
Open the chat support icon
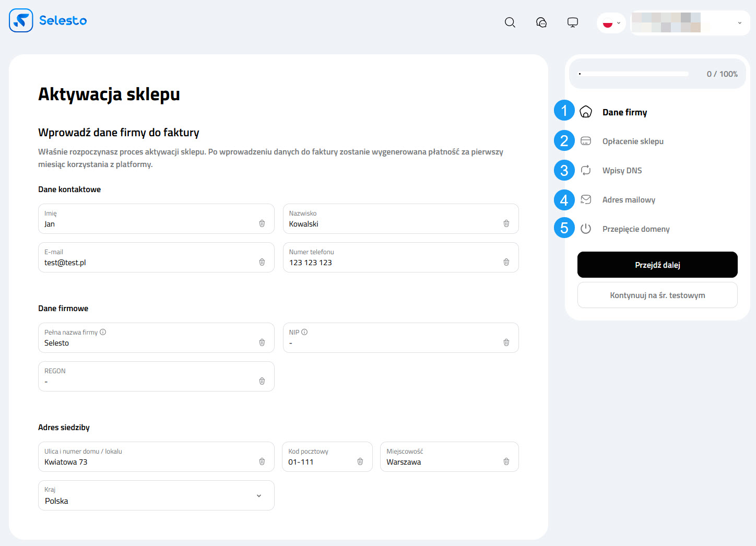541,22
